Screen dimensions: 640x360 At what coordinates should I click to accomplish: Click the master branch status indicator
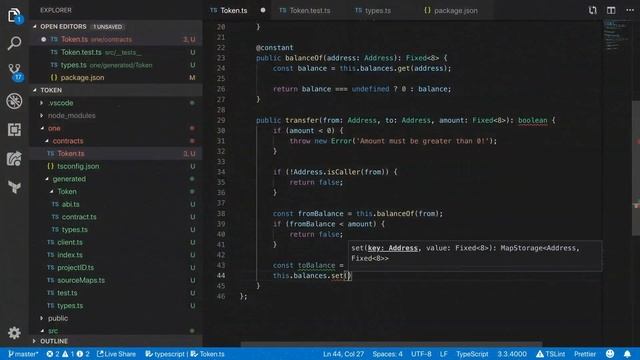click(23, 354)
